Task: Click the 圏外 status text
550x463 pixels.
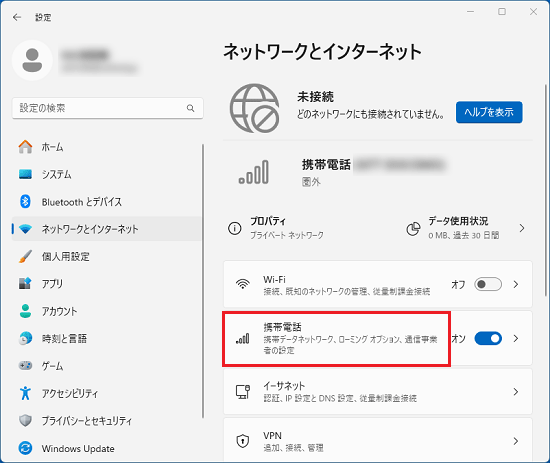Action: coord(311,182)
